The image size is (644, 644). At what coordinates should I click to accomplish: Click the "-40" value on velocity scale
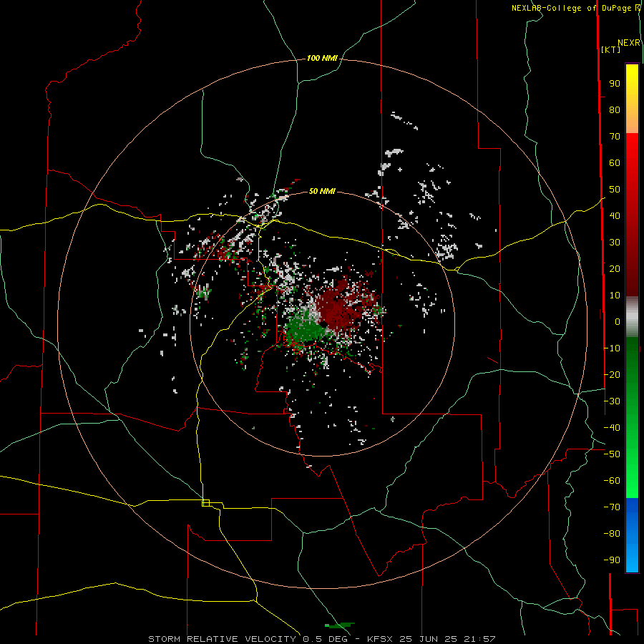(x=612, y=428)
